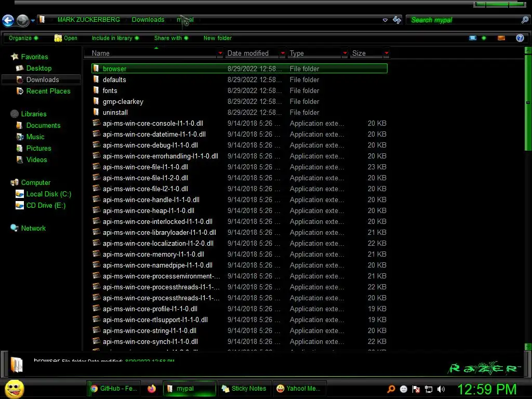532x399 pixels.
Task: Refresh the folder view
Action: 396,20
